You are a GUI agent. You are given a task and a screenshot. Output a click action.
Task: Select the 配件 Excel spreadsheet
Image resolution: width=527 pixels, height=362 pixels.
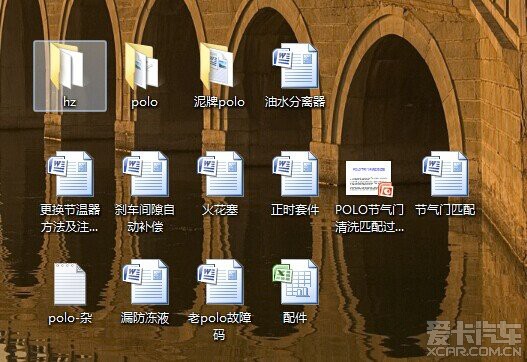point(295,282)
